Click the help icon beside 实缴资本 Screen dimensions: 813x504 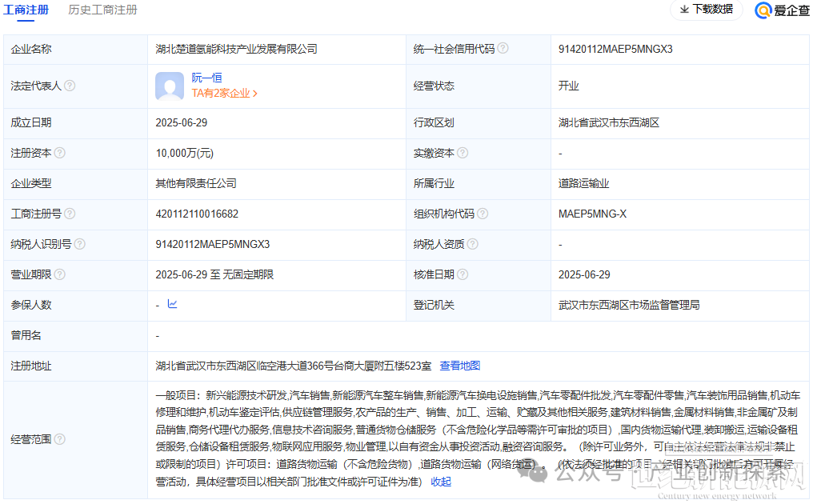point(463,153)
